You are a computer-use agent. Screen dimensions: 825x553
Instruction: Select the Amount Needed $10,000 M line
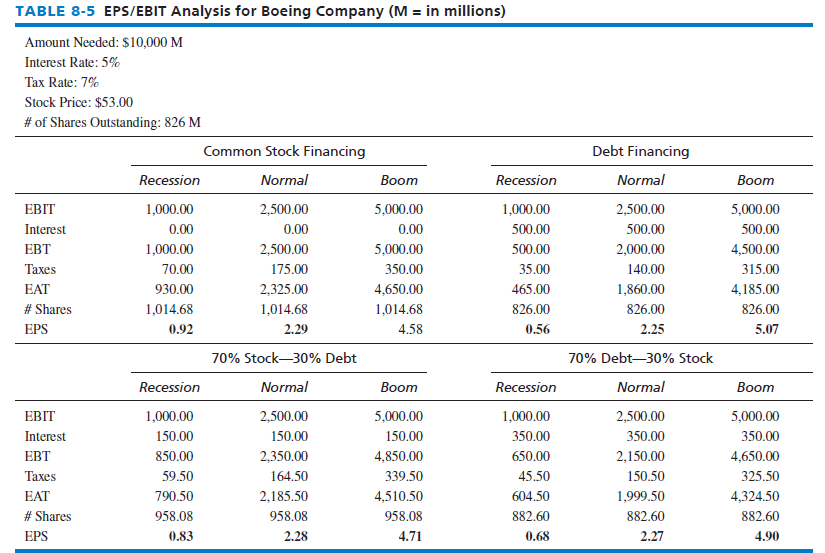coord(104,43)
